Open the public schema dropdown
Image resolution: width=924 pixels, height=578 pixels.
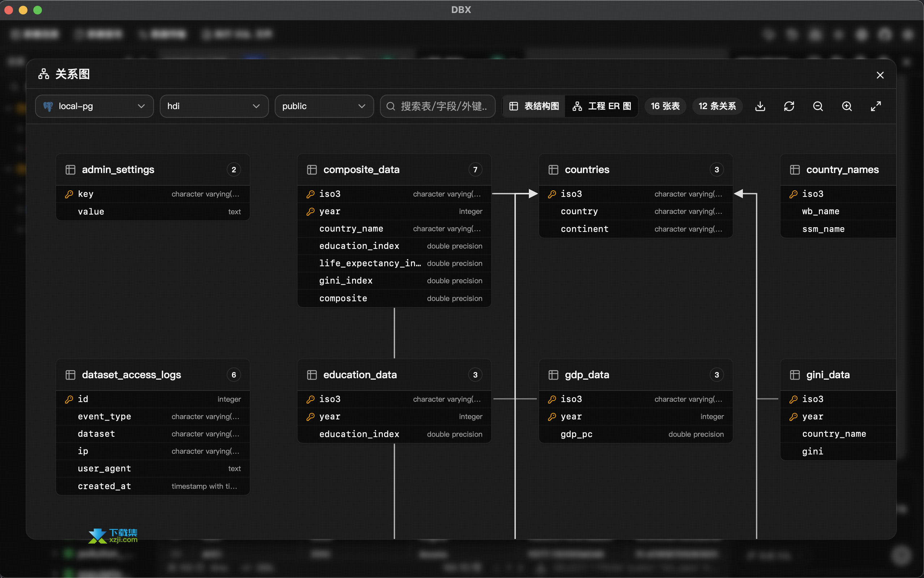click(x=324, y=106)
